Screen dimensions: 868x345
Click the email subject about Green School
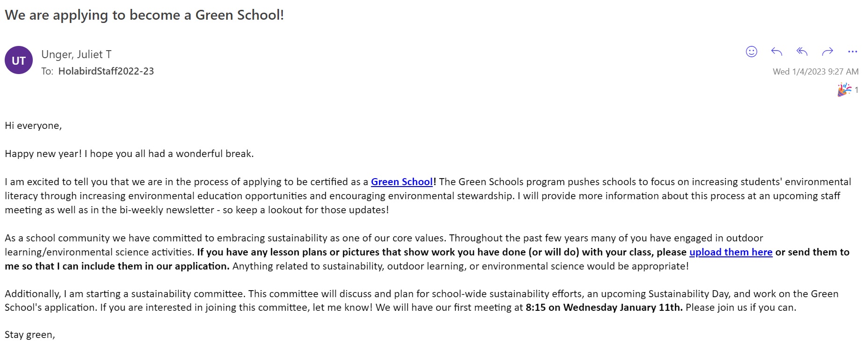pyautogui.click(x=144, y=15)
